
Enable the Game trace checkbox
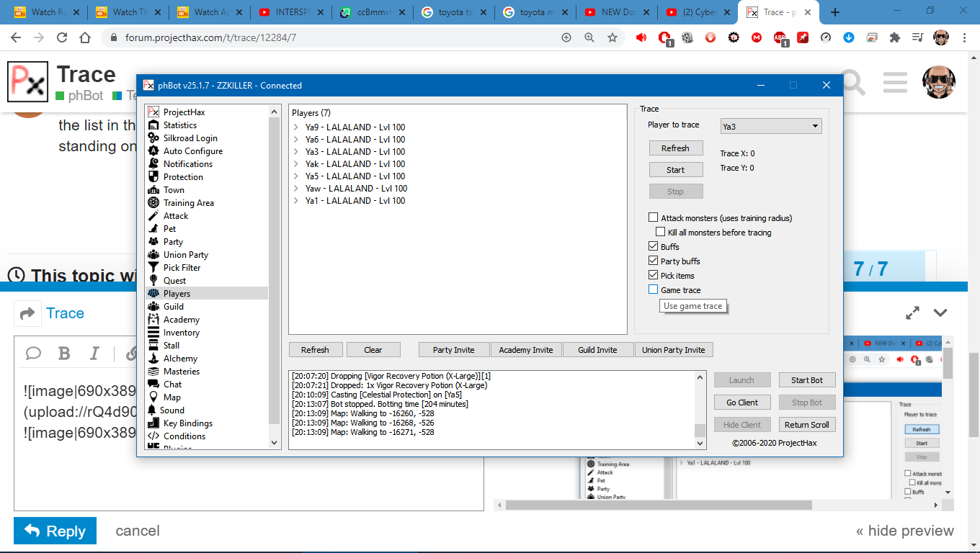click(x=654, y=289)
